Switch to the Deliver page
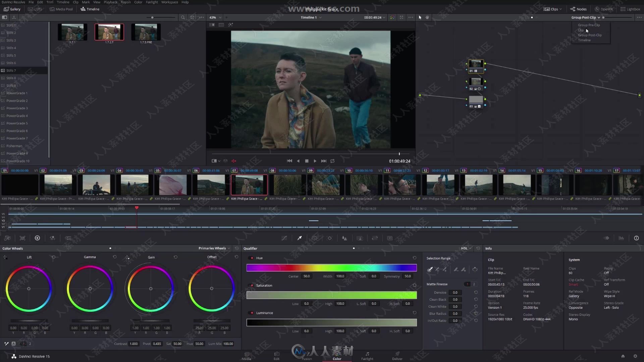This screenshot has width=644, height=362. point(397,356)
